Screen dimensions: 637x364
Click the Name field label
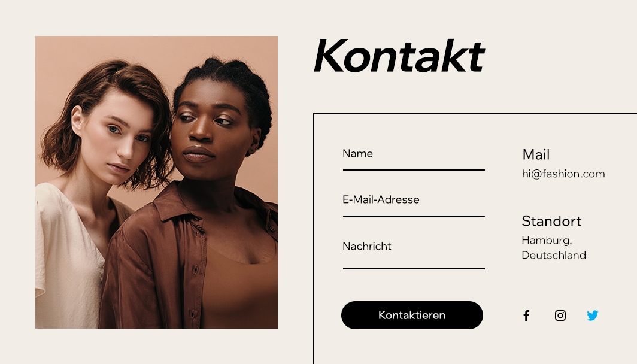coord(357,153)
